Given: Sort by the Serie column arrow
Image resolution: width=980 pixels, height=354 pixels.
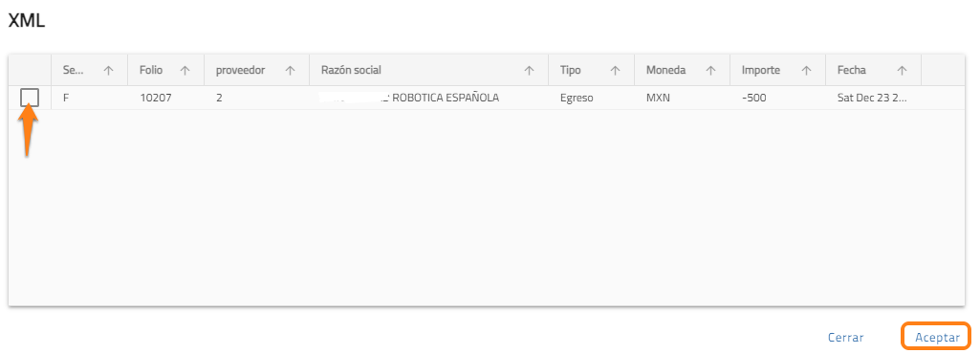Looking at the screenshot, I should [x=108, y=71].
